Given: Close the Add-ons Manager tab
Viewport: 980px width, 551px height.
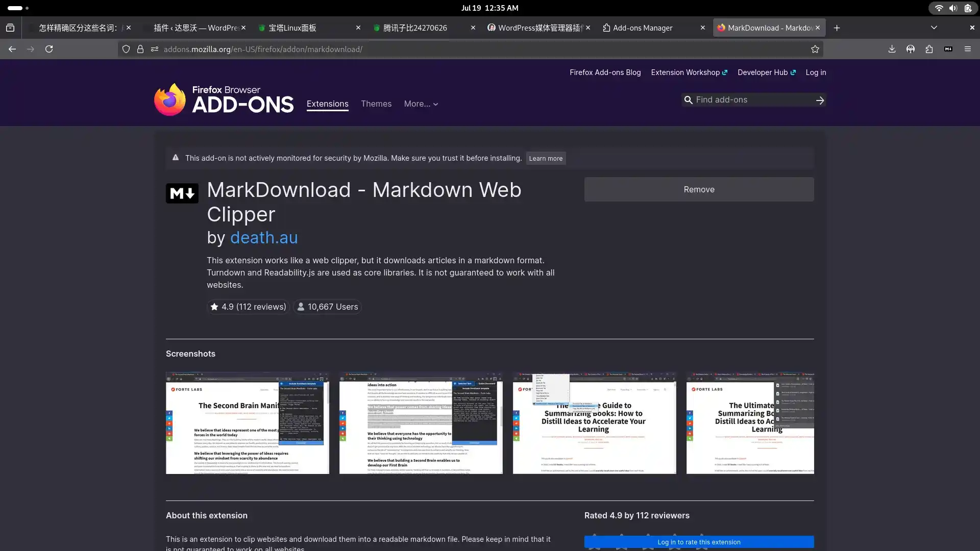Looking at the screenshot, I should click(703, 28).
